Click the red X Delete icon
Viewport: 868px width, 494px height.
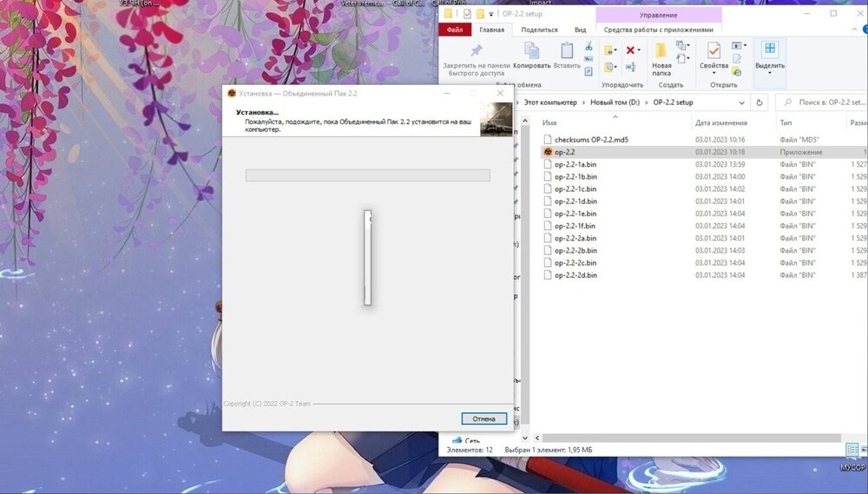tap(631, 50)
